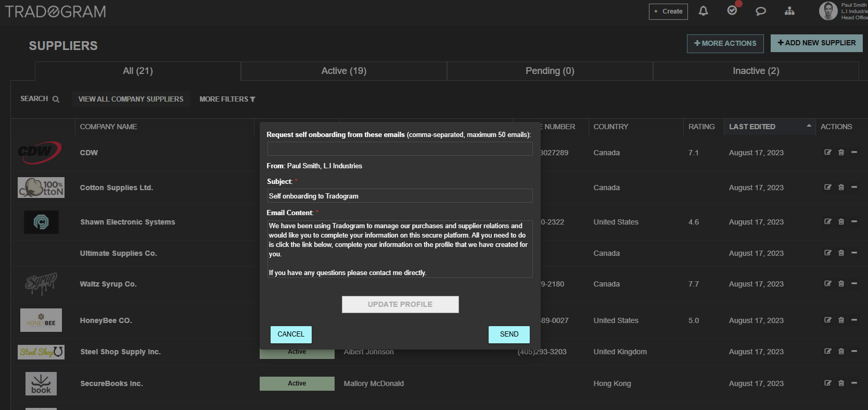The image size is (868, 410).
Task: Open the notifications bell icon
Action: [703, 11]
